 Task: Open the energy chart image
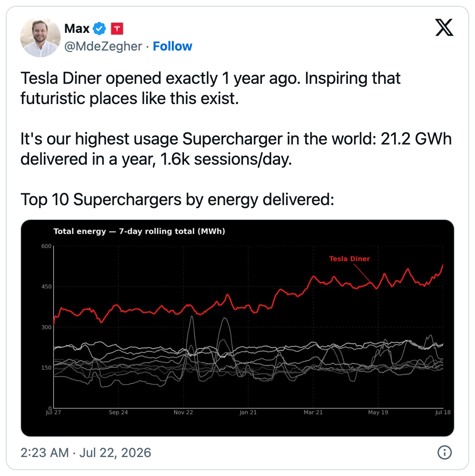[237, 328]
